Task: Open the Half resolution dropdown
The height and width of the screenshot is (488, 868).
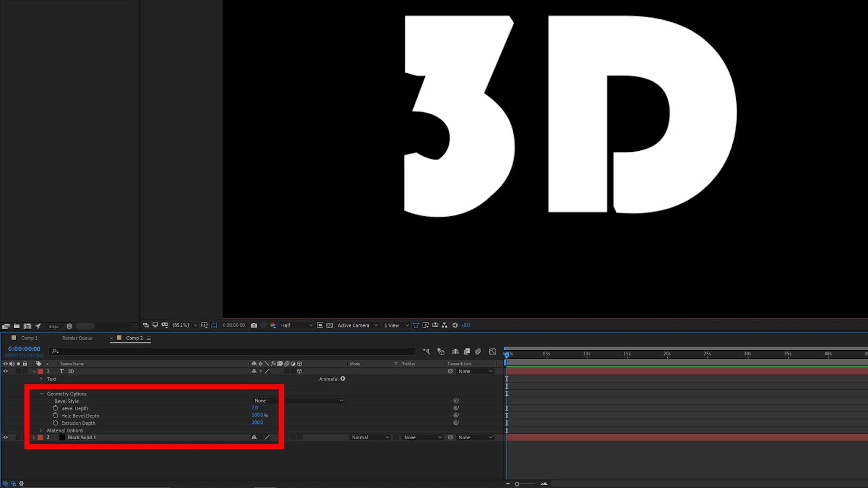Action: click(x=297, y=325)
